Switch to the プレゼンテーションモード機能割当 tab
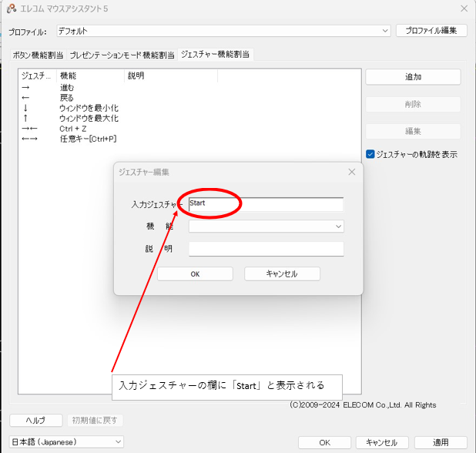The width and height of the screenshot is (476, 453). pos(122,55)
